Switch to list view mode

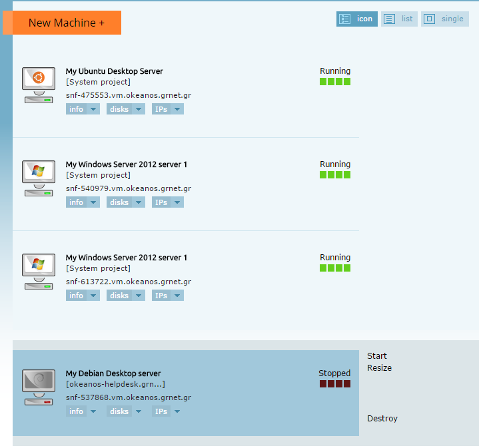pyautogui.click(x=399, y=19)
